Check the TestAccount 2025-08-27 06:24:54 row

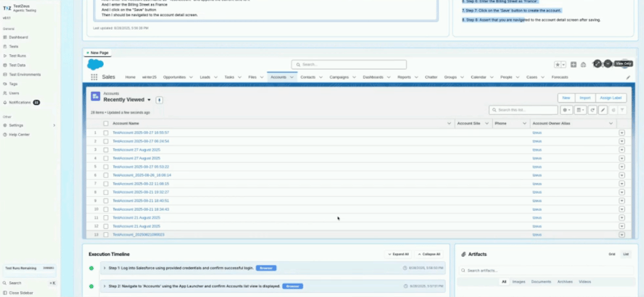(x=106, y=142)
